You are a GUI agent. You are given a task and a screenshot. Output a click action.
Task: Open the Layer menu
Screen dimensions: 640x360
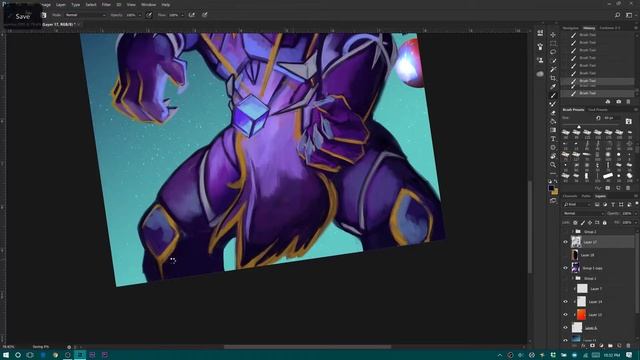pyautogui.click(x=61, y=5)
